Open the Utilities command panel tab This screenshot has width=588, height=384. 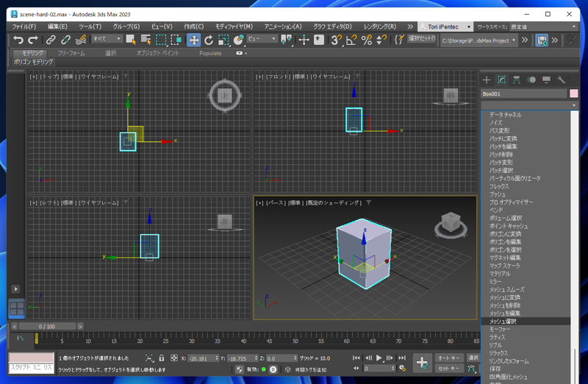coord(562,79)
